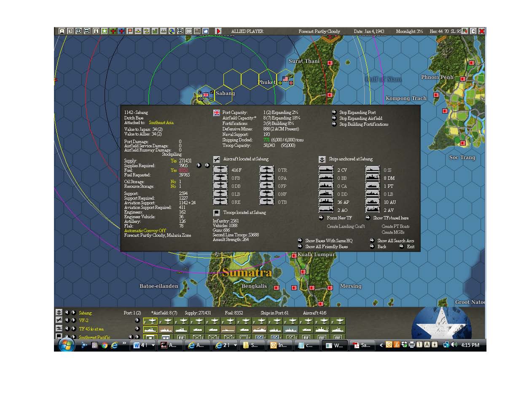Click 'Southeast Asia' HQ attachment link
This screenshot has width=532, height=406.
[x=161, y=123]
